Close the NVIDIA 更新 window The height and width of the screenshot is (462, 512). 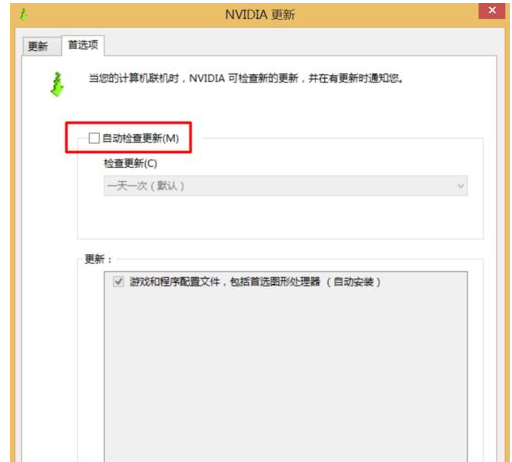492,10
